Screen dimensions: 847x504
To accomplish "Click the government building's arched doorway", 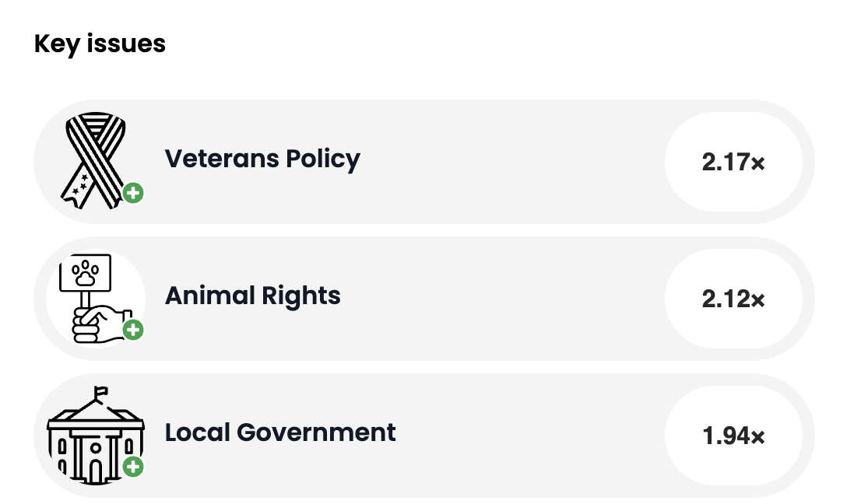I will coord(95,471).
